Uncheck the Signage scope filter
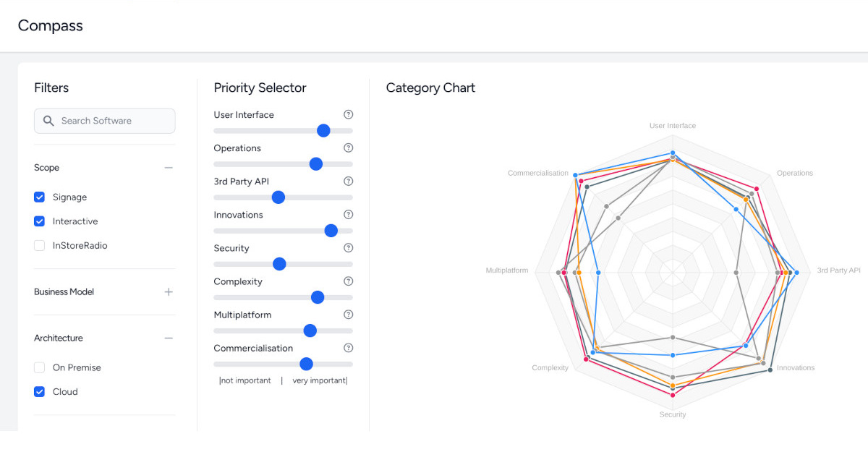 (x=40, y=197)
